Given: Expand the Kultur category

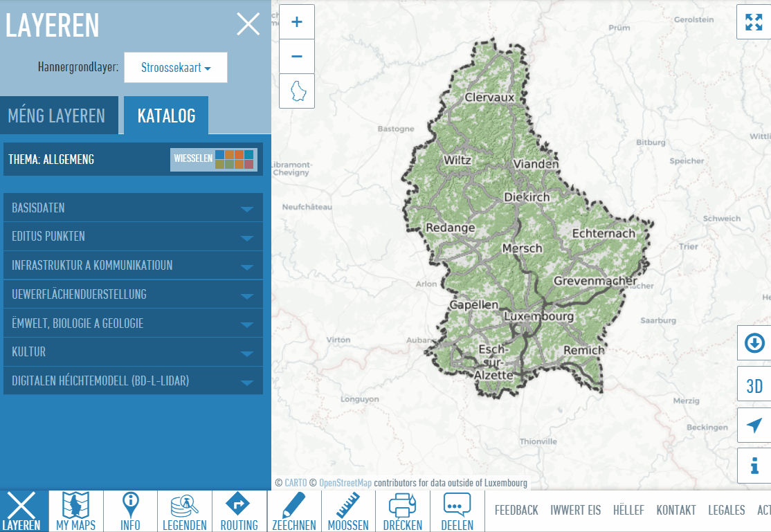Looking at the screenshot, I should pyautogui.click(x=133, y=352).
